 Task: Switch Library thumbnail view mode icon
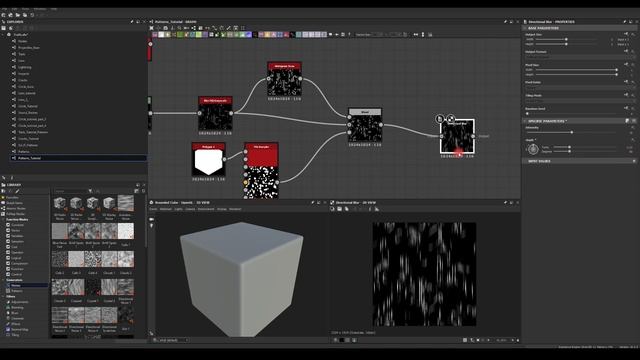click(137, 191)
